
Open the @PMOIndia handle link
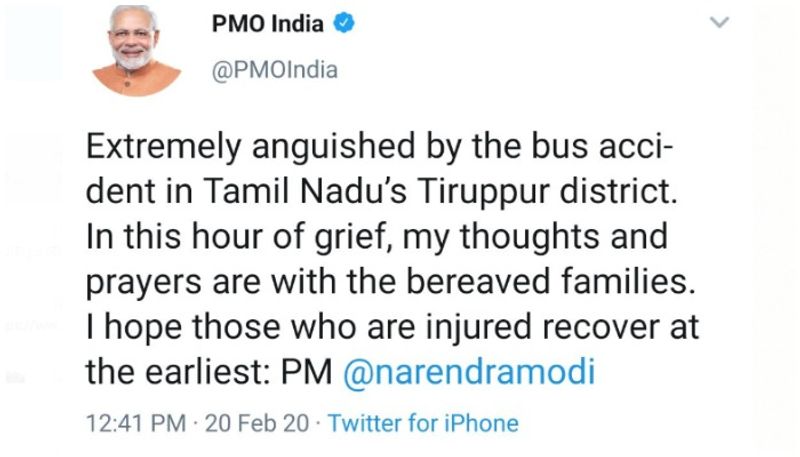[x=274, y=70]
